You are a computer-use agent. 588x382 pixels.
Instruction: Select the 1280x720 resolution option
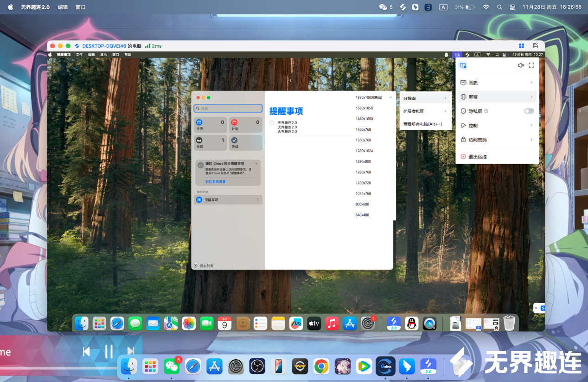363,183
